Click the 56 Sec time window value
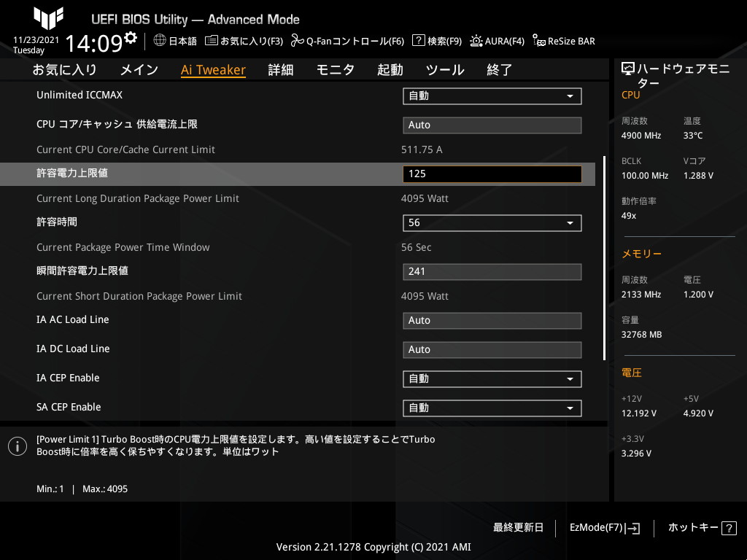The height and width of the screenshot is (560, 747). pyautogui.click(x=416, y=247)
